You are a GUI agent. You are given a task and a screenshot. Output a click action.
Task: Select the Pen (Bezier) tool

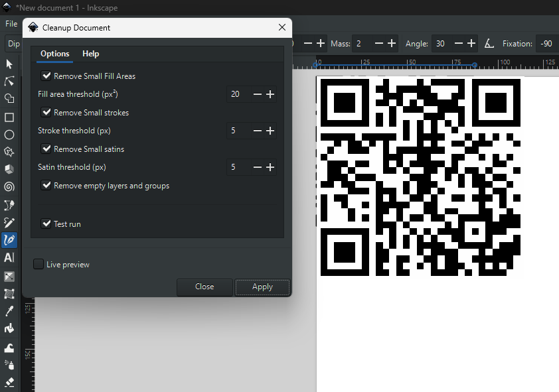point(9,206)
